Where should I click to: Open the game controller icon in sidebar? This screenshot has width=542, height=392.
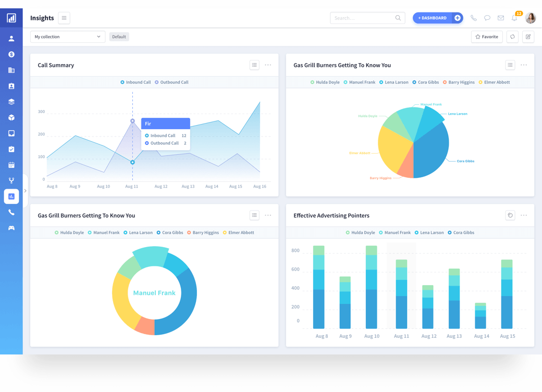tap(11, 228)
